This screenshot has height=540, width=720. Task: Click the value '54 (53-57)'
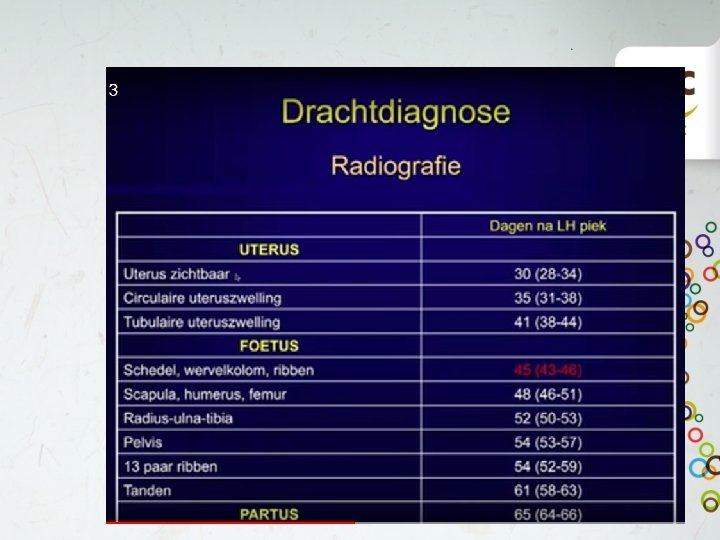[548, 442]
